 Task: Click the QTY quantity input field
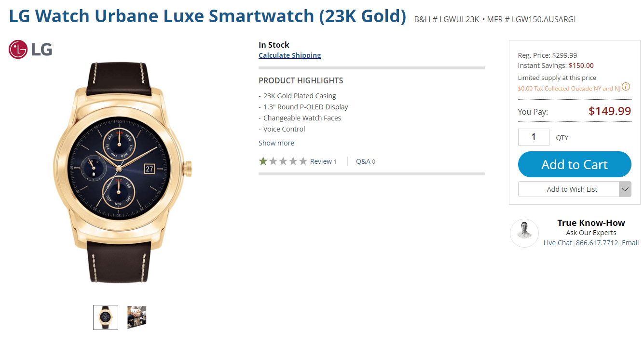[x=534, y=137]
